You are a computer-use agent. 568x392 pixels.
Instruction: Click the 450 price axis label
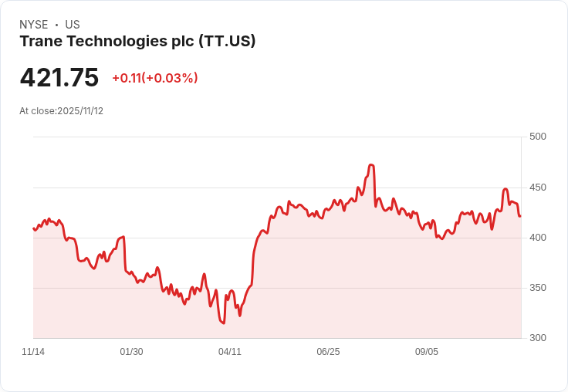point(538,188)
